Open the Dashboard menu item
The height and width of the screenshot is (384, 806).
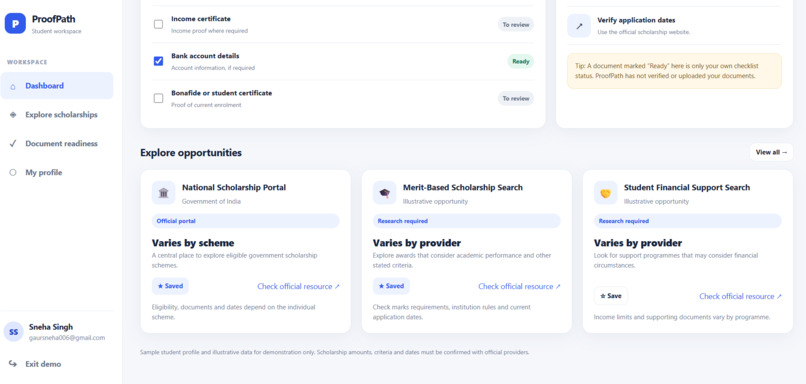pyautogui.click(x=57, y=86)
